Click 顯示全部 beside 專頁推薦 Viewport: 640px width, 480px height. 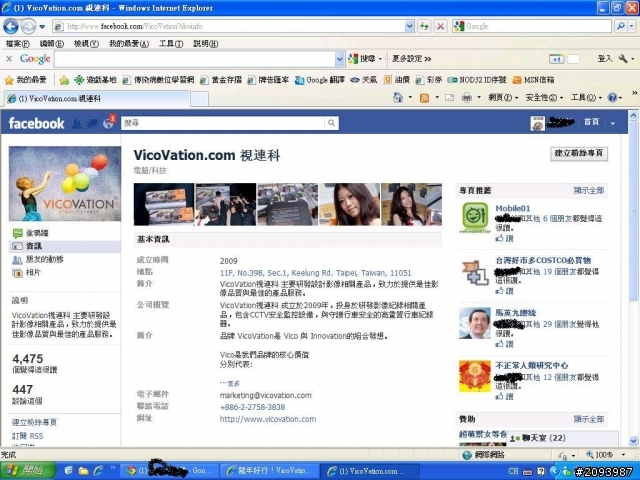pos(589,190)
